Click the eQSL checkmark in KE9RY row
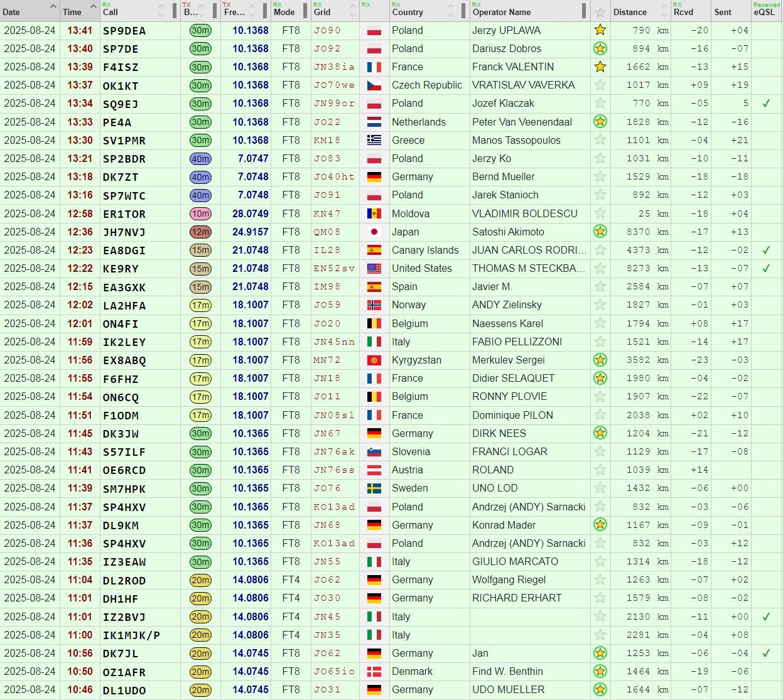This screenshot has width=783, height=700. [x=766, y=269]
